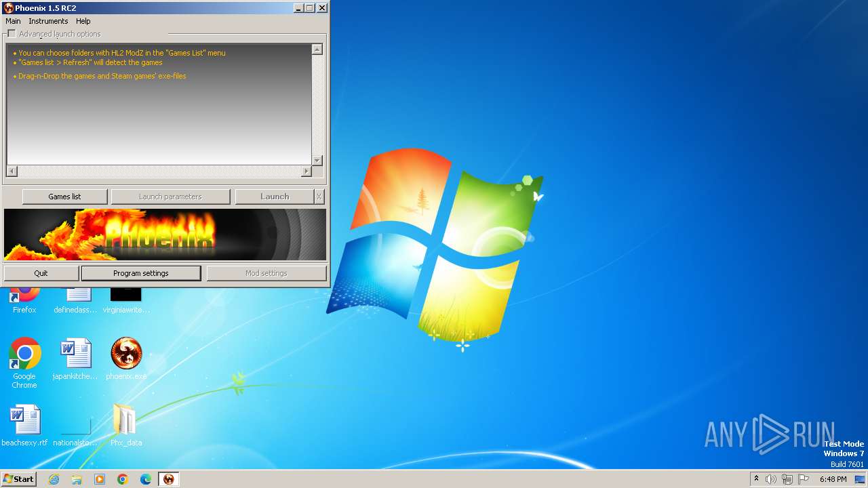Image resolution: width=868 pixels, height=488 pixels.
Task: Click the Phoenix taskbar button
Action: pyautogui.click(x=169, y=479)
